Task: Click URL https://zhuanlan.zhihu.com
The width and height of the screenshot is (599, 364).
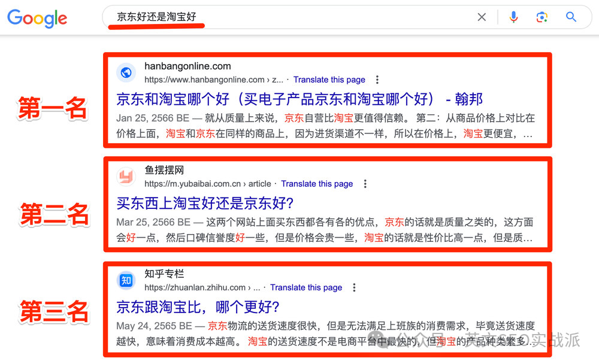Action: (x=202, y=287)
